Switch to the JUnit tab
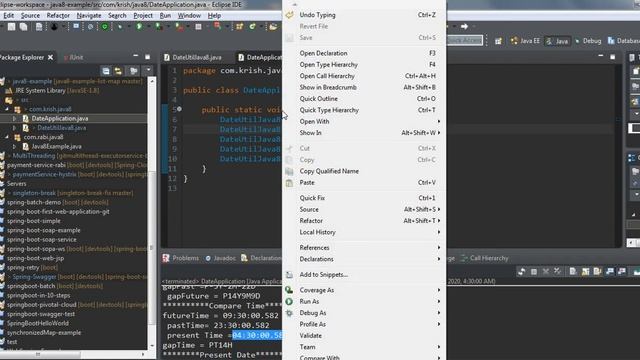Image resolution: width=640 pixels, height=360 pixels. click(73, 58)
